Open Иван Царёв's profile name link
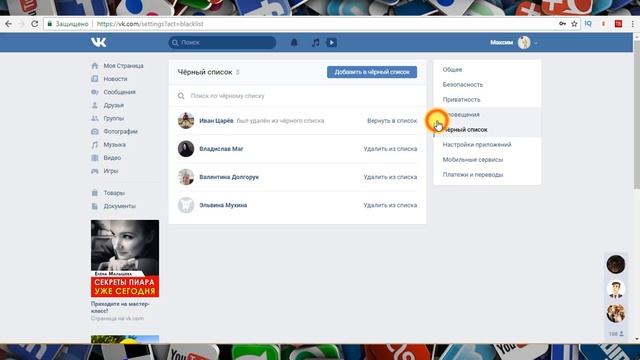 coord(216,121)
